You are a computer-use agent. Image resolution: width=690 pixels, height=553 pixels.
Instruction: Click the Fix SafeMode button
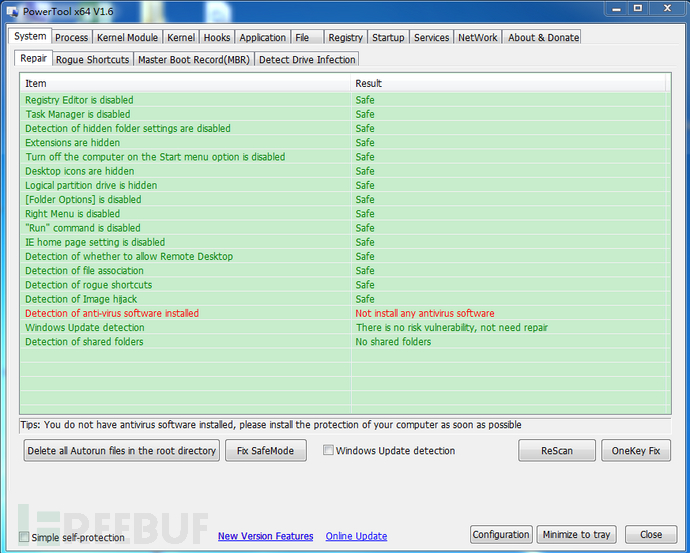coord(266,450)
